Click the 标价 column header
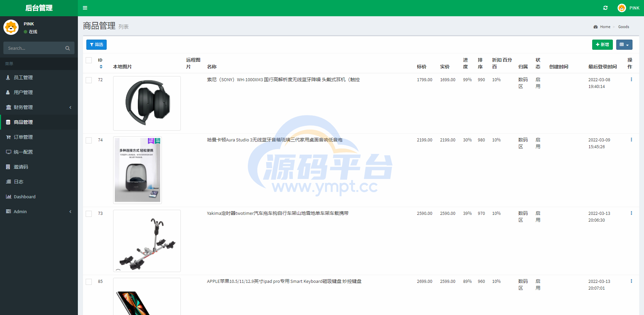Viewport: 644px width, 315px height. point(422,67)
